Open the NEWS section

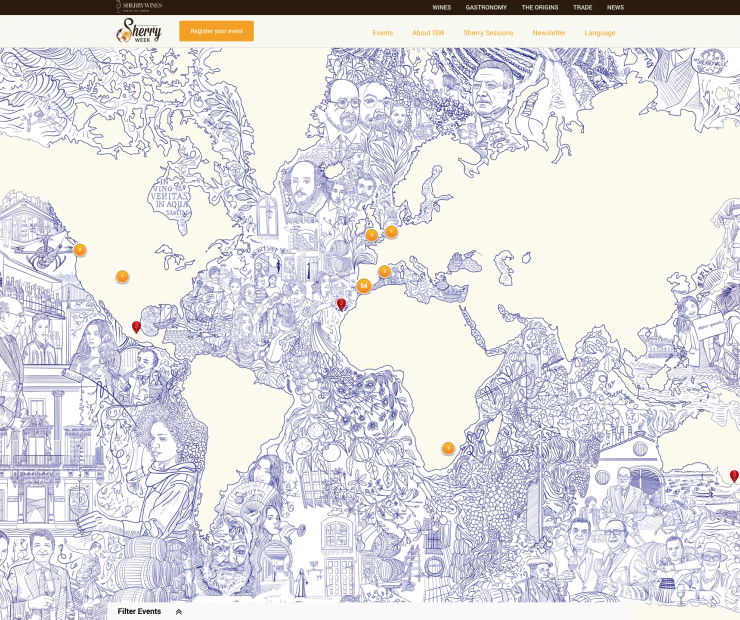pos(615,8)
